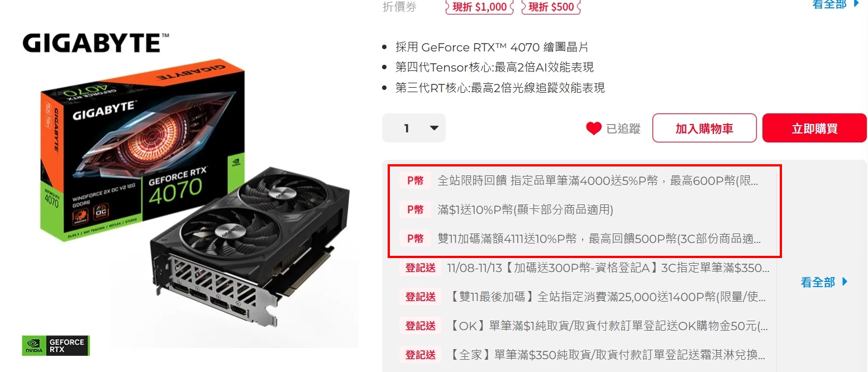Expand promotions with lower 看全部 arrow

824,282
